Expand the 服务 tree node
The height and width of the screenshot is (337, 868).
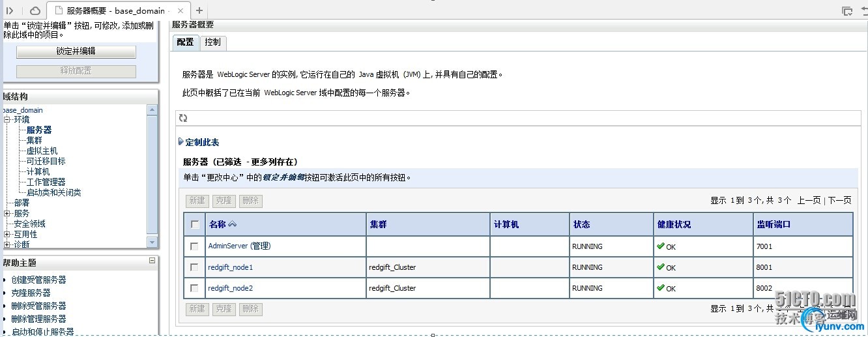pyautogui.click(x=7, y=213)
